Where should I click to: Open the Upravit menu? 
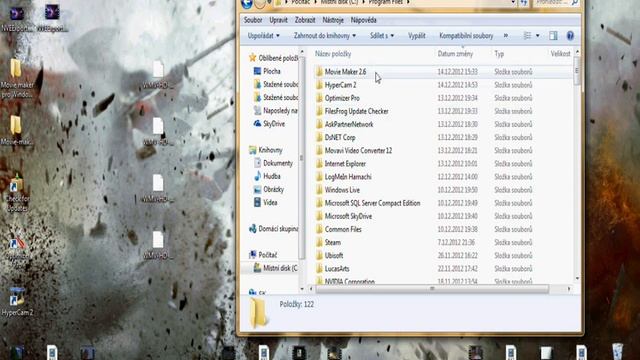[x=278, y=20]
